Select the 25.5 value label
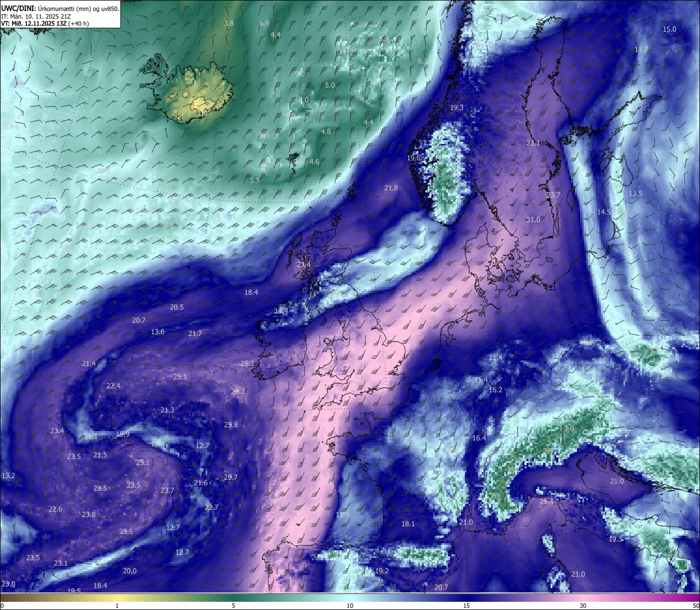This screenshot has height=610, width=700. coord(126,532)
